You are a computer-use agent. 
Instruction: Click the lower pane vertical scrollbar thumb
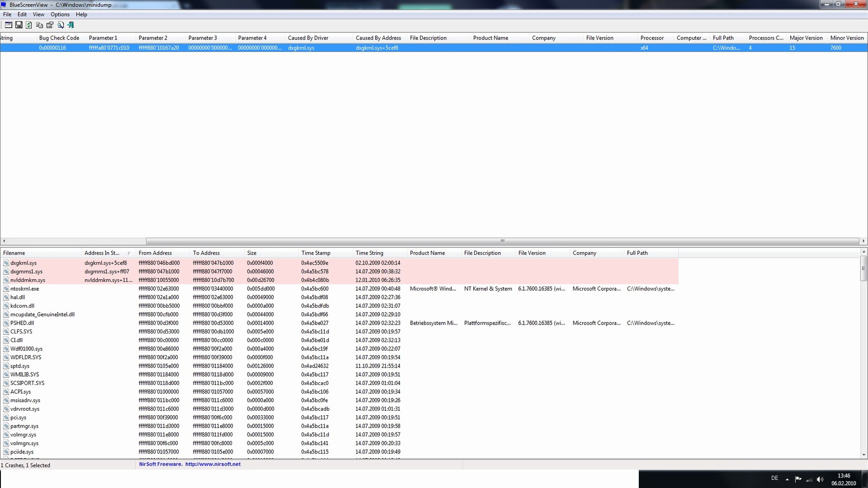point(864,269)
